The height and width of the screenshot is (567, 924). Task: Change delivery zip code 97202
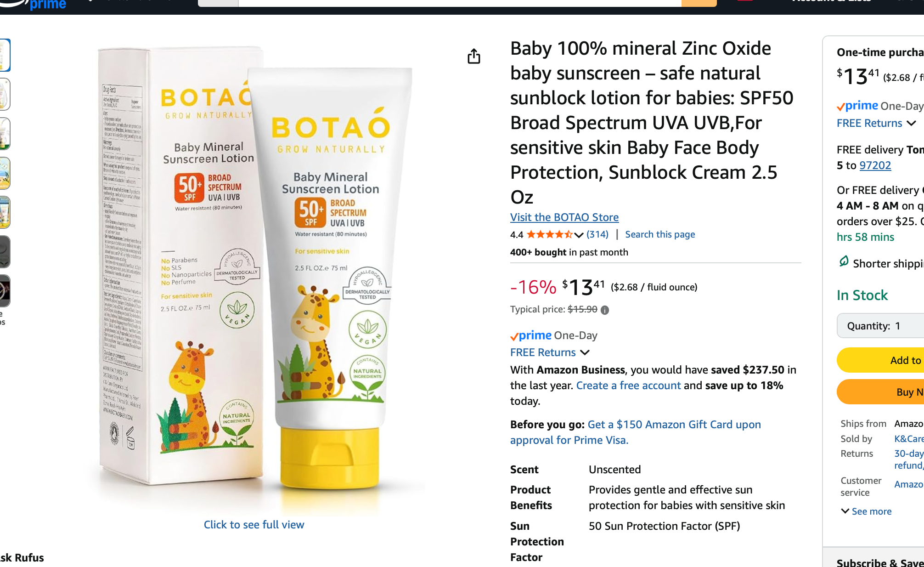875,165
